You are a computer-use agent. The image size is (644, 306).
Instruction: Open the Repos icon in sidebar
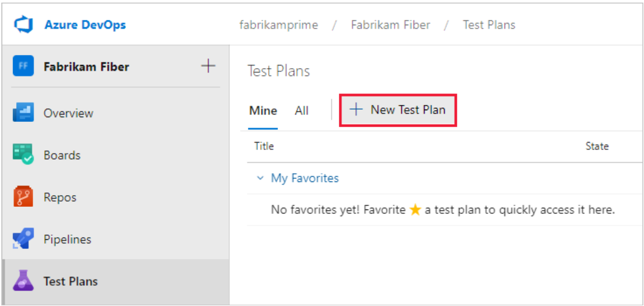click(x=23, y=197)
